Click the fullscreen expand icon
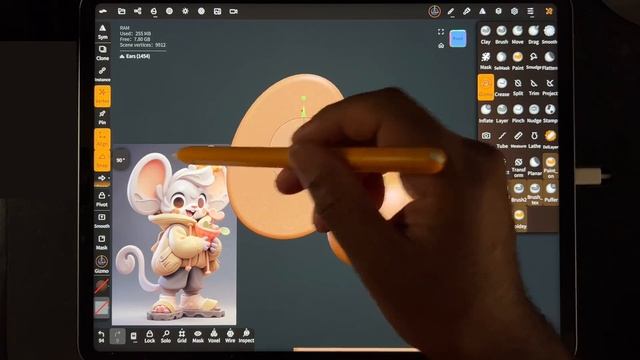 441,32
